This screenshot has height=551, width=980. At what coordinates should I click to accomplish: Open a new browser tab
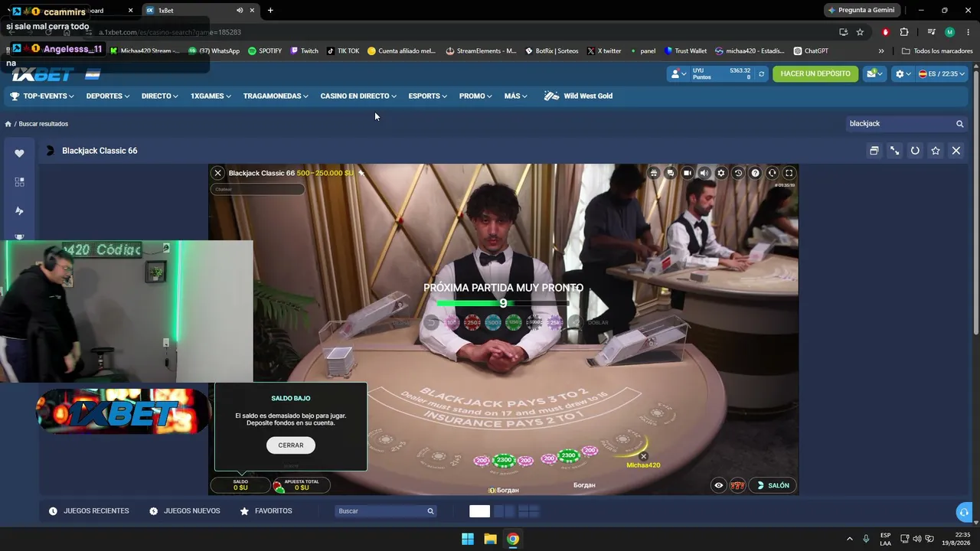(x=270, y=11)
